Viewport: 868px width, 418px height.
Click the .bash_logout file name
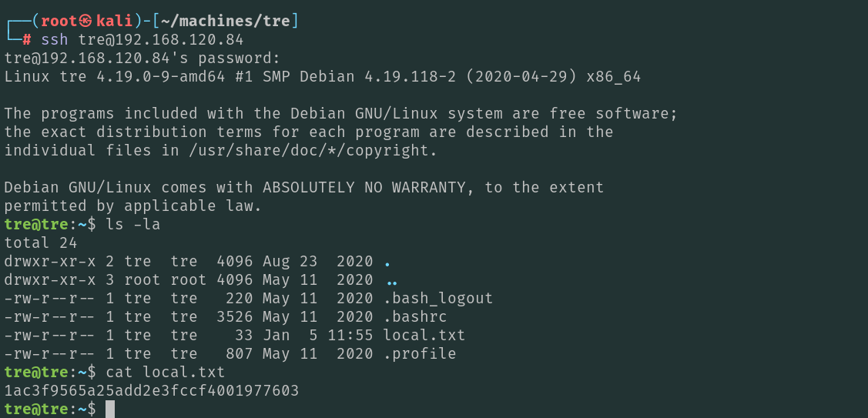438,298
